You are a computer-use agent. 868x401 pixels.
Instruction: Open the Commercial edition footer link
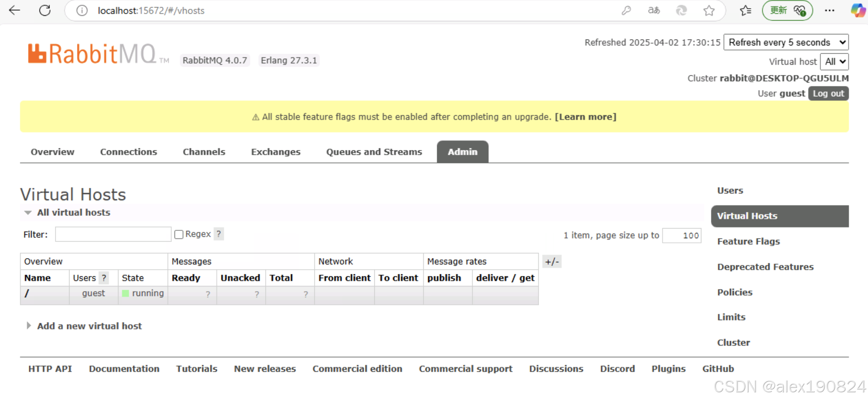pos(357,369)
